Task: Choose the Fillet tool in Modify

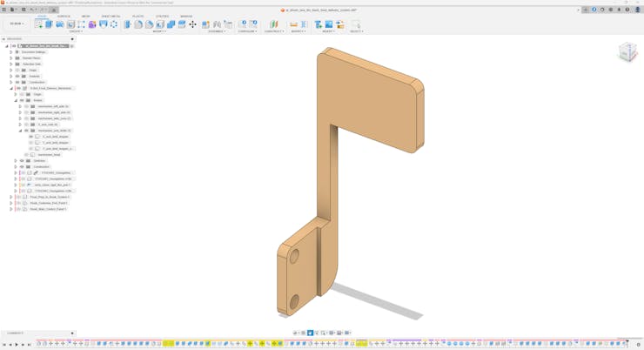Action: (138, 24)
